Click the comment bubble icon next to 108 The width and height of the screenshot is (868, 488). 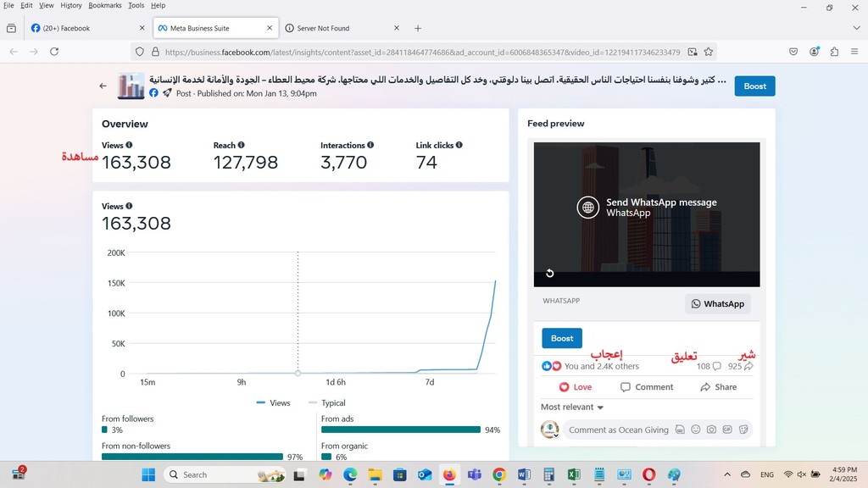point(717,366)
